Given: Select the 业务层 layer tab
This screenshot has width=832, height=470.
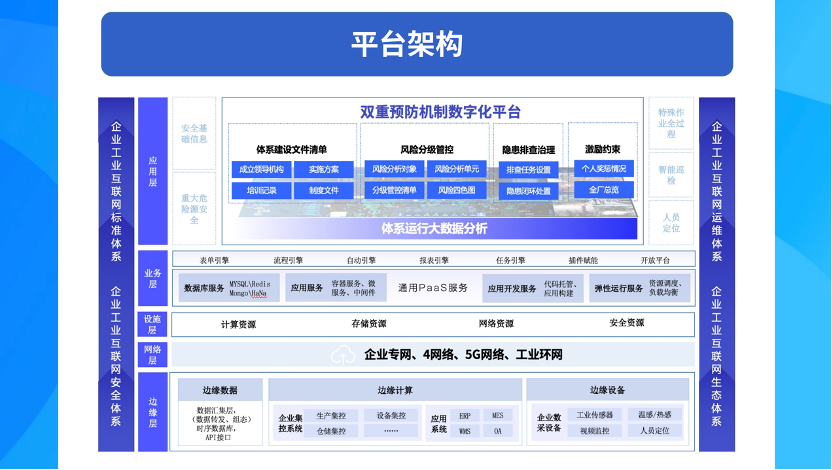Looking at the screenshot, I should [153, 278].
